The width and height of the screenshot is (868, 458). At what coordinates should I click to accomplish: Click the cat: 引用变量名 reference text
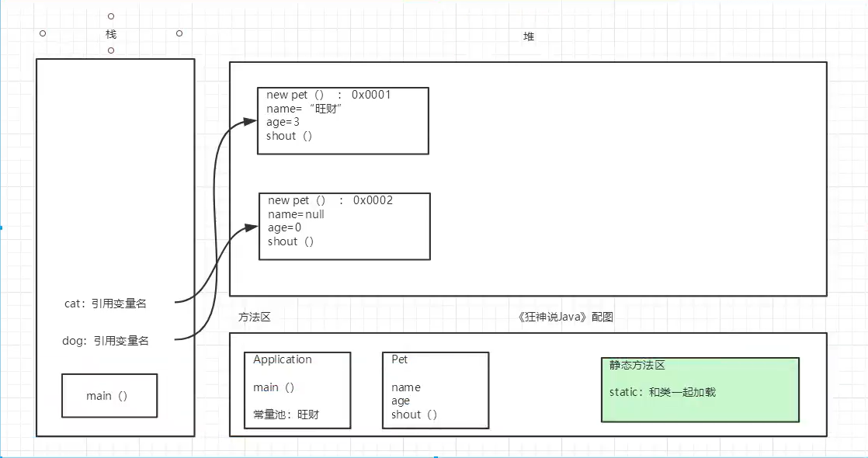coord(106,304)
